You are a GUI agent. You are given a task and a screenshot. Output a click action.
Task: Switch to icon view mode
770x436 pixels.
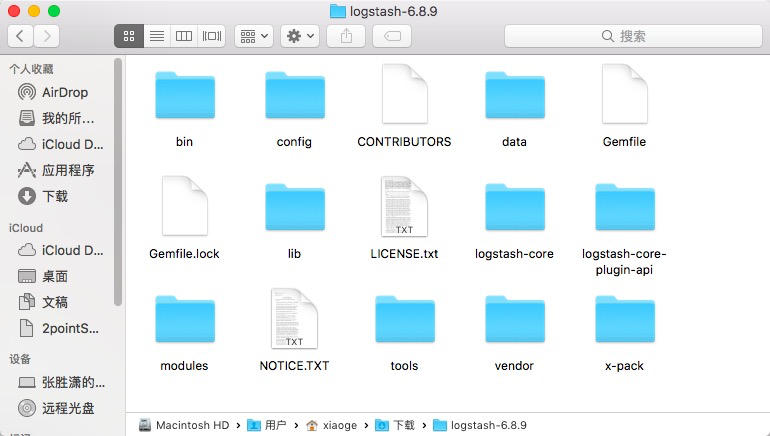pyautogui.click(x=129, y=36)
